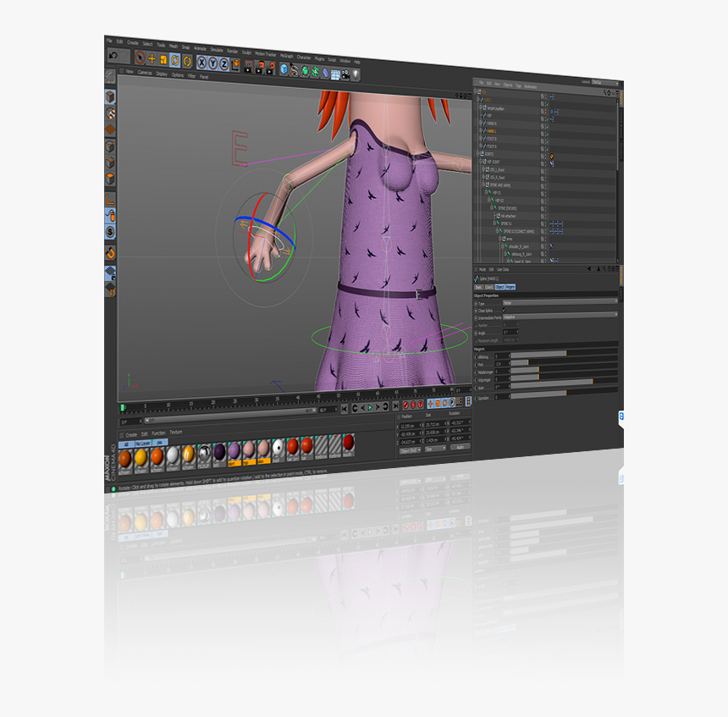Select the Move tool in the top toolbar
This screenshot has width=728, height=717.
152,59
